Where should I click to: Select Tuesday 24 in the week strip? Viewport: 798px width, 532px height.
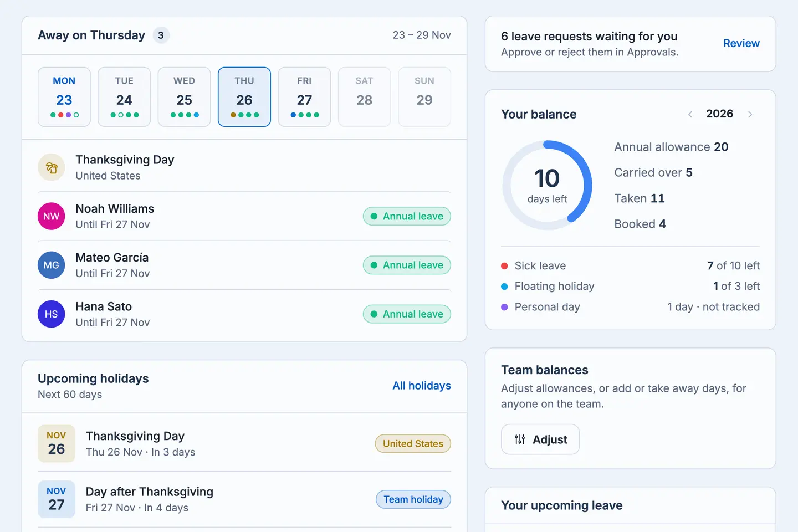click(x=124, y=97)
